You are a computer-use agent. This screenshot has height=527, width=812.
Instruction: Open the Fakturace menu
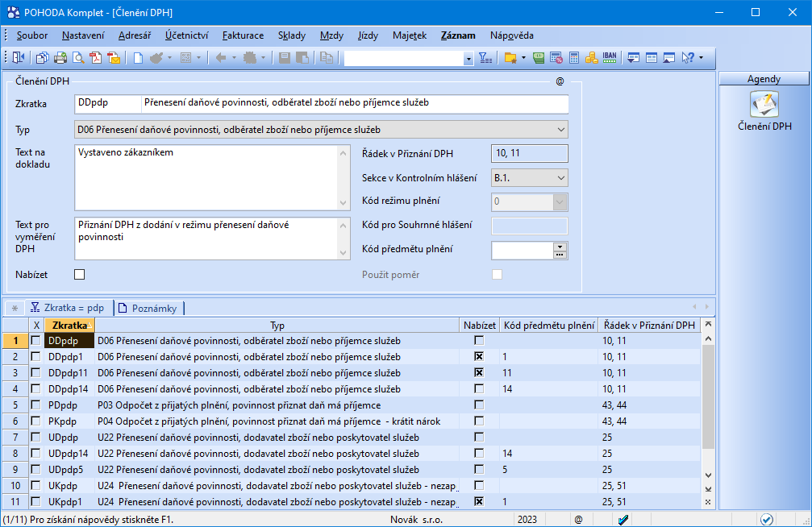[x=243, y=35]
